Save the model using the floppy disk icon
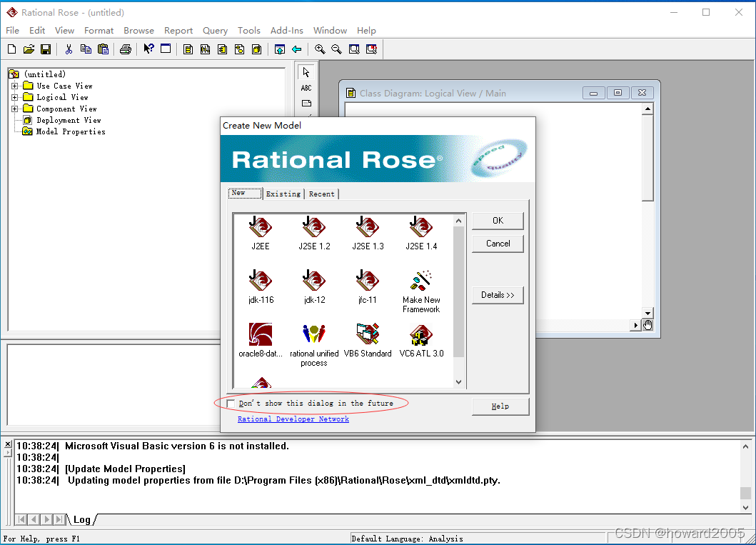The width and height of the screenshot is (756, 545). coord(46,49)
